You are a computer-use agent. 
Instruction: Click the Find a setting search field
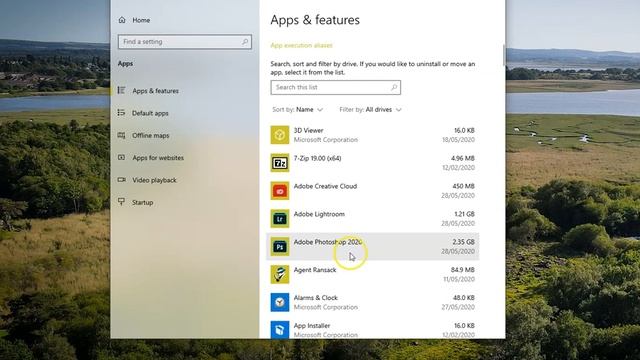pyautogui.click(x=184, y=42)
